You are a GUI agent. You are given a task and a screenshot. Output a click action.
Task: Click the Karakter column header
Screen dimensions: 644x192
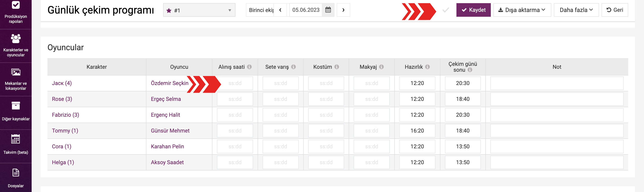(96, 67)
